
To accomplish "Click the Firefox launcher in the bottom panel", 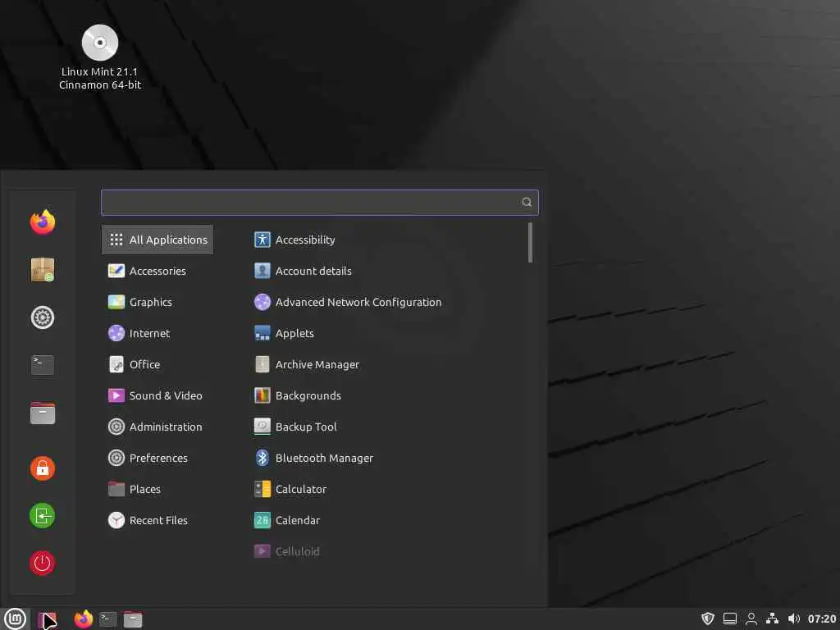I will [83, 619].
